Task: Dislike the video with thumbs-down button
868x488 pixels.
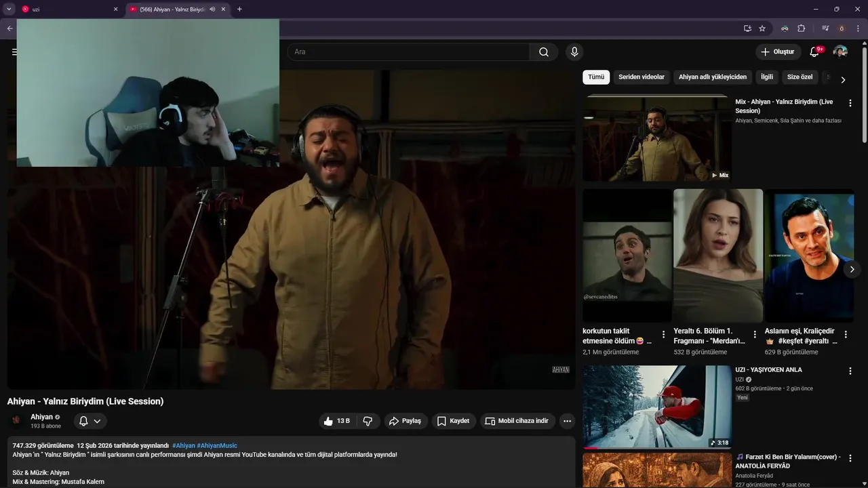Action: tap(368, 421)
